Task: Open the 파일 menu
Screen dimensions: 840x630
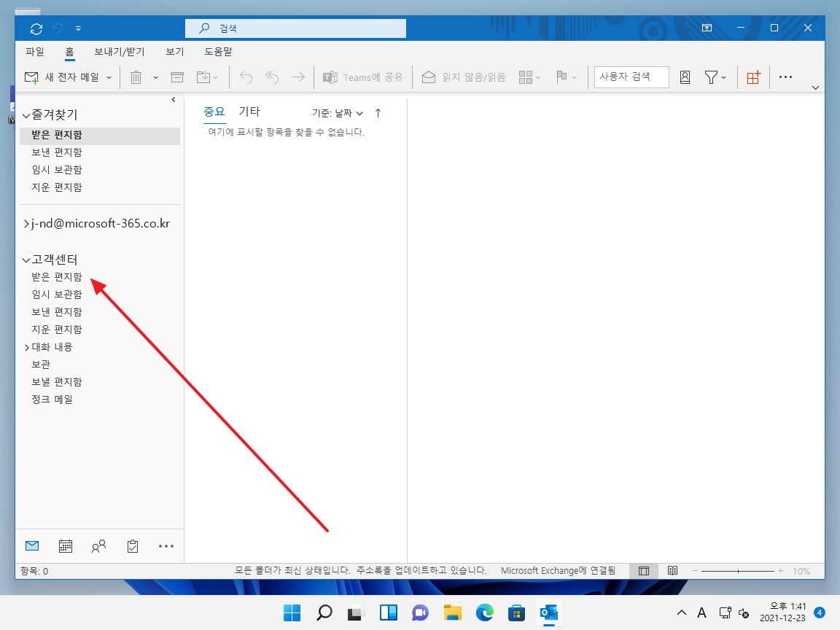Action: pyautogui.click(x=35, y=52)
